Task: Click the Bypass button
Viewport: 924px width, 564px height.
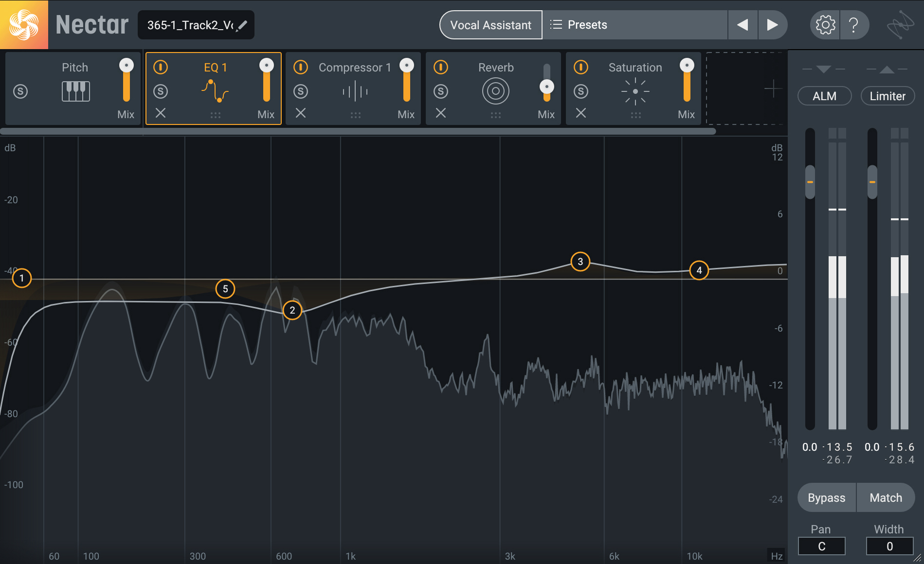Action: [827, 497]
